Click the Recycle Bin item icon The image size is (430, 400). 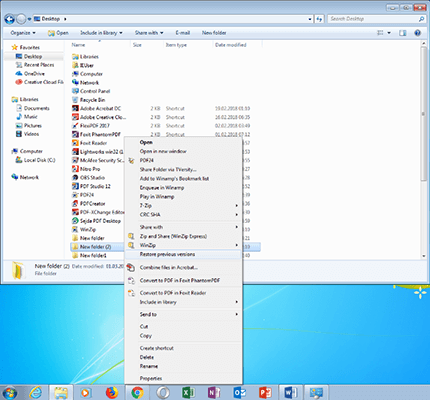[75, 100]
